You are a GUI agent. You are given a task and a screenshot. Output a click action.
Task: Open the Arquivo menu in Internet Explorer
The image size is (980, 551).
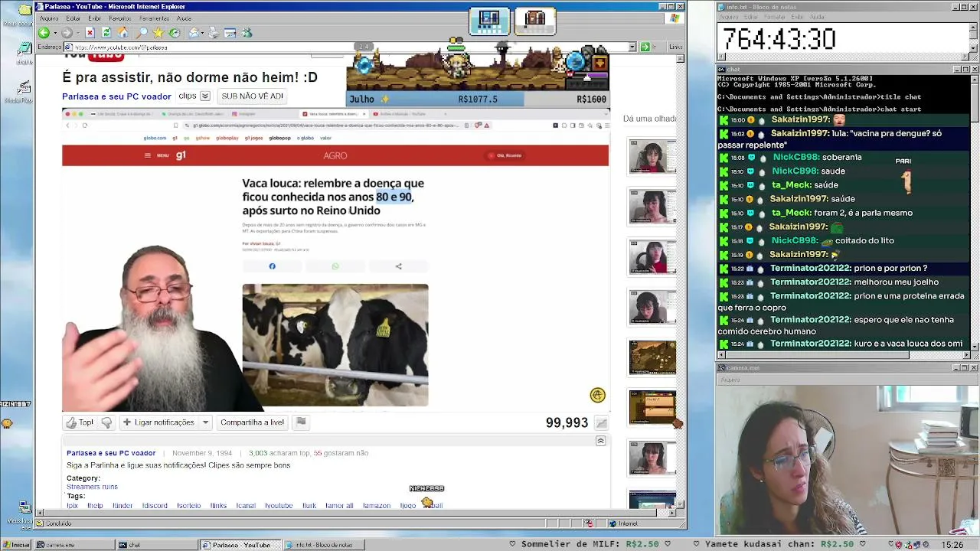tap(48, 18)
